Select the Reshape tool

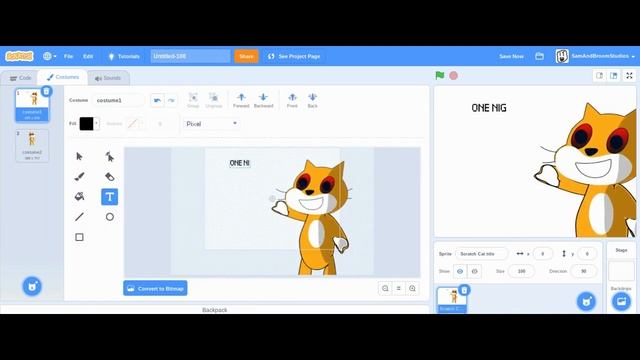pyautogui.click(x=109, y=156)
